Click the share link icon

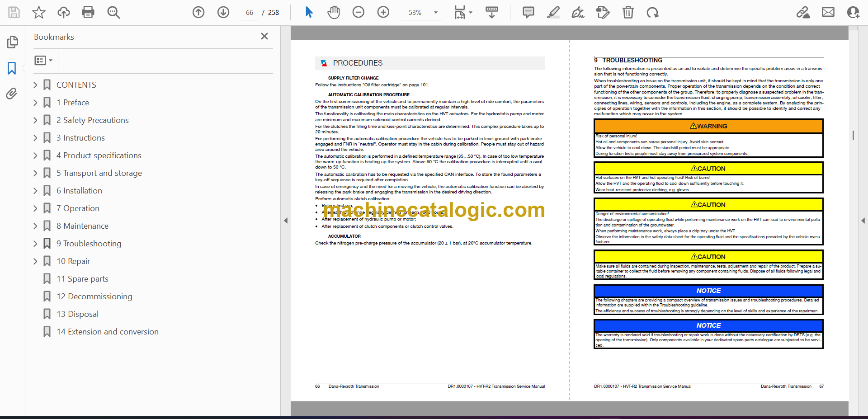click(803, 12)
